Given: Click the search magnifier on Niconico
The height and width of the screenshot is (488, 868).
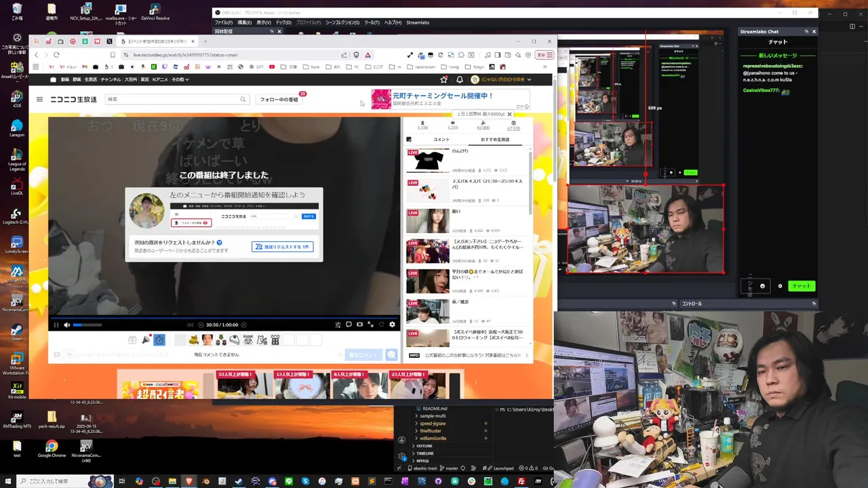Looking at the screenshot, I should (243, 100).
